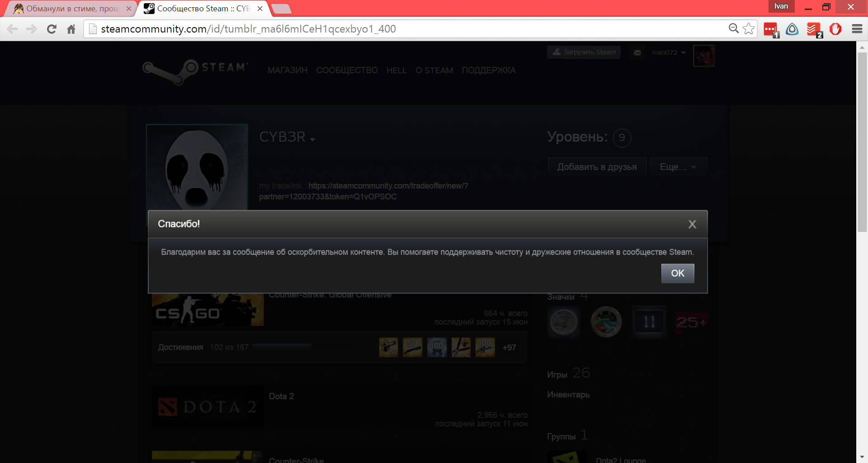Open the Steam envelope notifications icon
The height and width of the screenshot is (463, 868).
(x=637, y=52)
